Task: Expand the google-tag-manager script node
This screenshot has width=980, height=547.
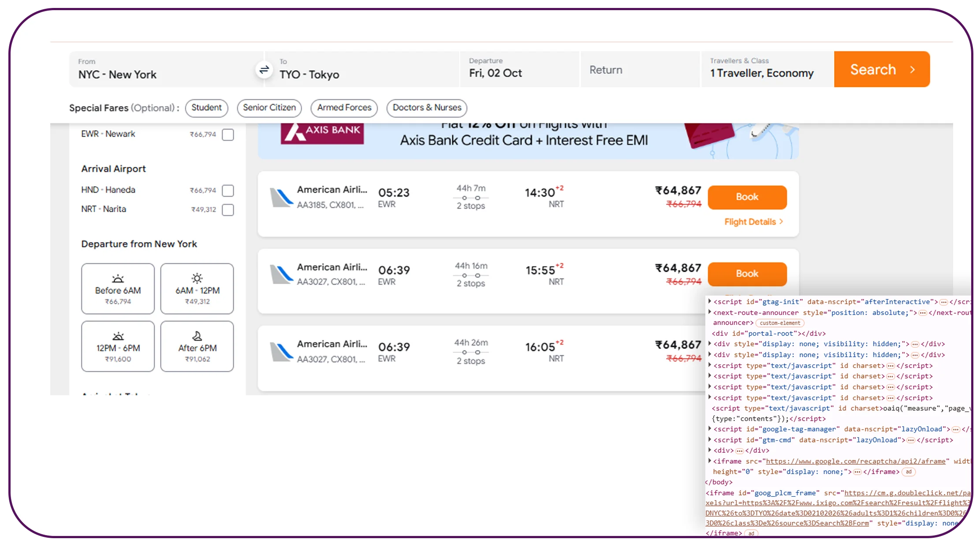Action: (709, 429)
